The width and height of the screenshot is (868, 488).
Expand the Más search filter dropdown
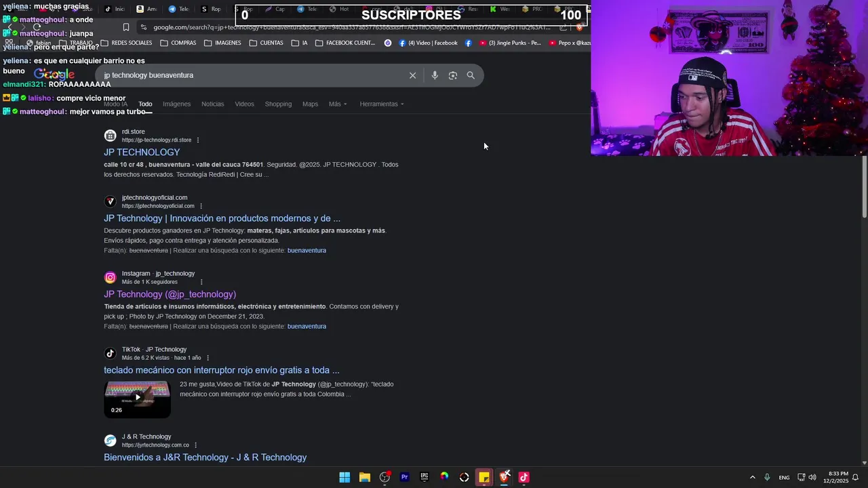point(338,104)
